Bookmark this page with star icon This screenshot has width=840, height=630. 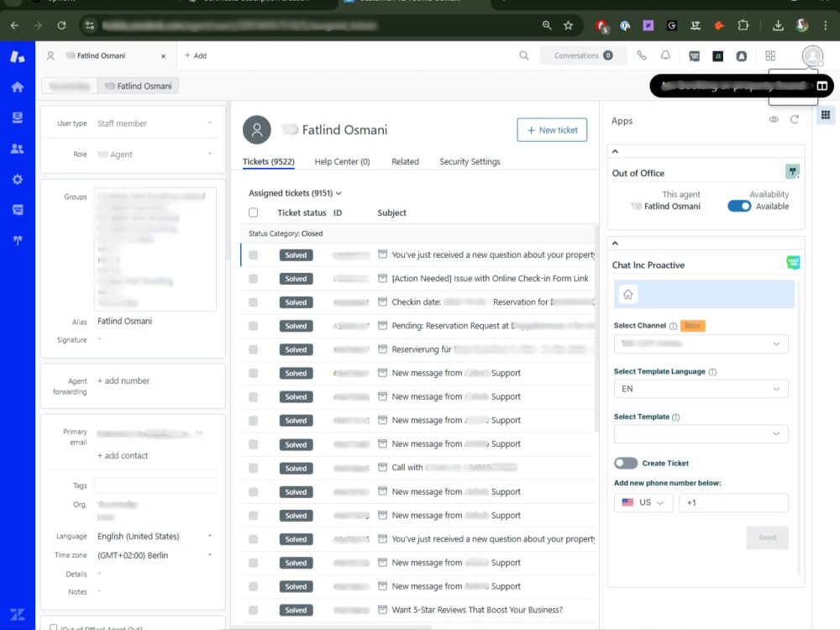569,25
